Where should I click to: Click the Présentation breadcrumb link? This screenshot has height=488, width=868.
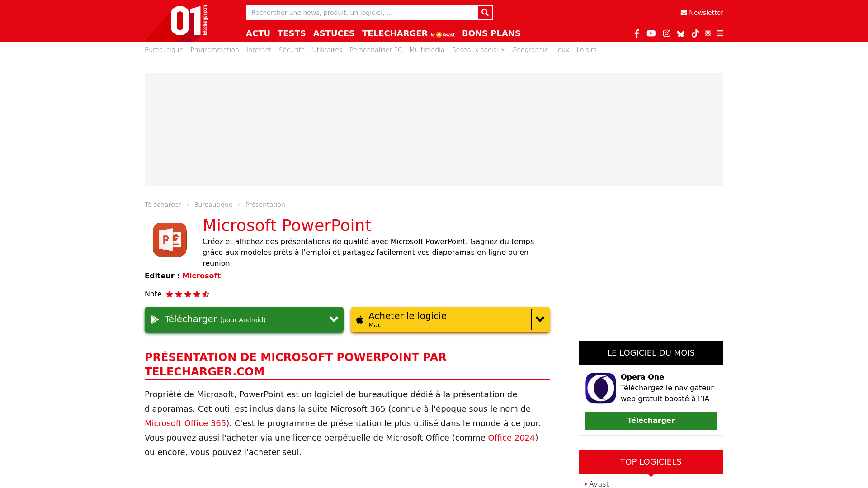click(265, 205)
